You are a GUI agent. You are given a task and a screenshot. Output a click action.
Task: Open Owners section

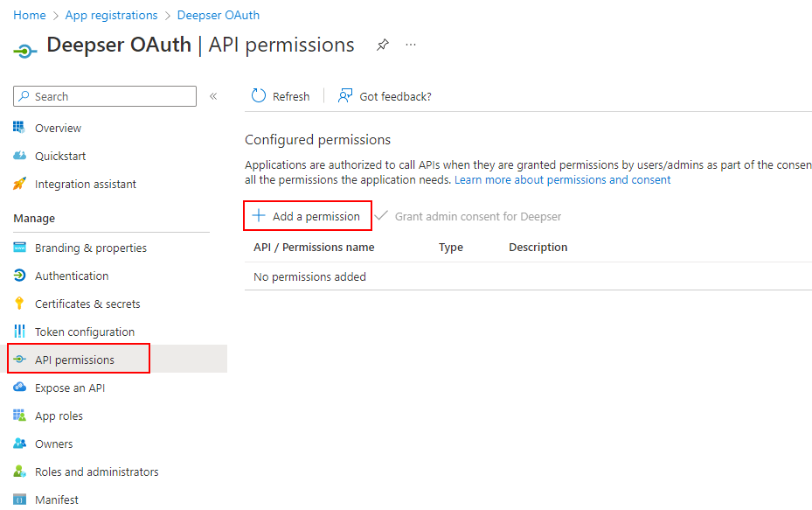pyautogui.click(x=54, y=444)
